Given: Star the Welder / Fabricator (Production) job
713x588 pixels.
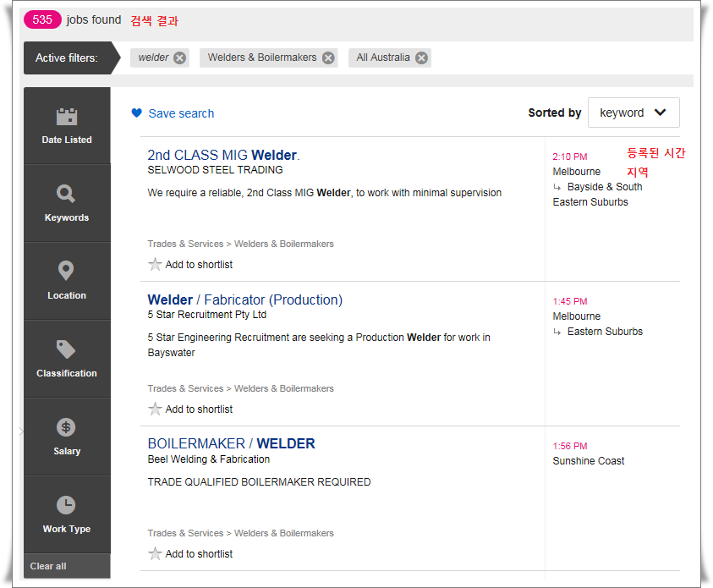Looking at the screenshot, I should pos(155,409).
